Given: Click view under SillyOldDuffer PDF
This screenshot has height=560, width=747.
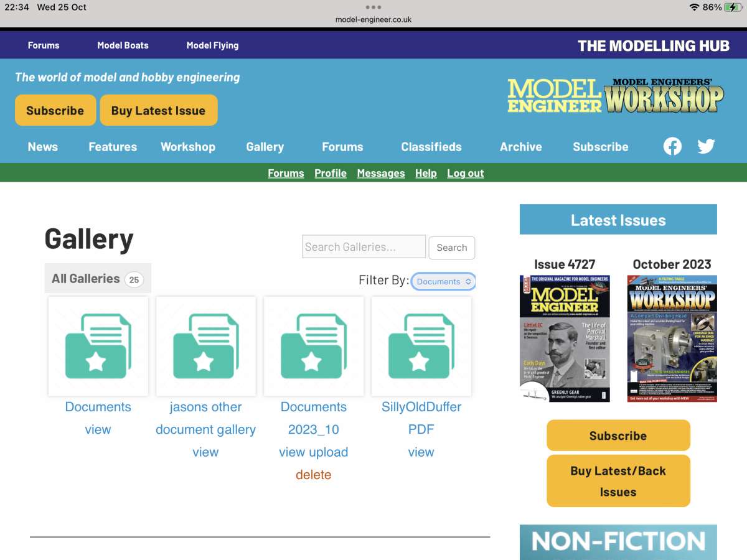Looking at the screenshot, I should point(421,452).
